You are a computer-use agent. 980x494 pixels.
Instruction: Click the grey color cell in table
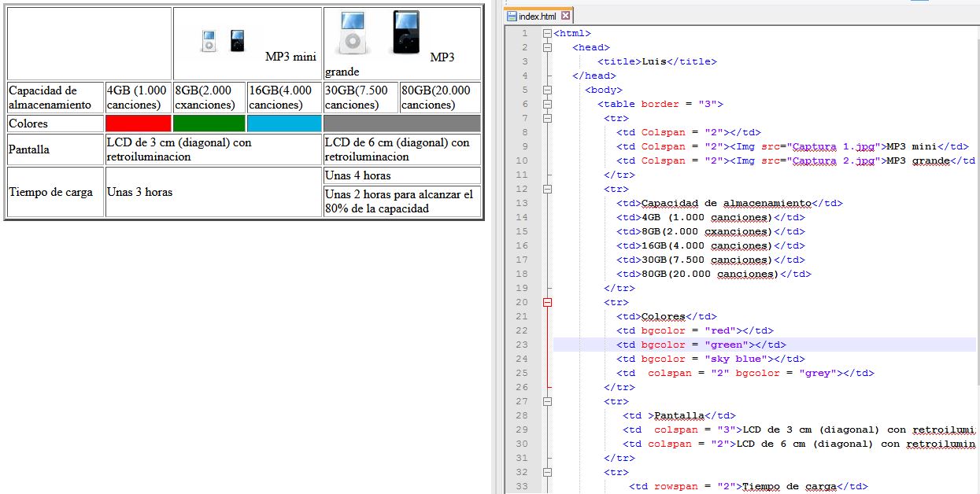(x=401, y=124)
